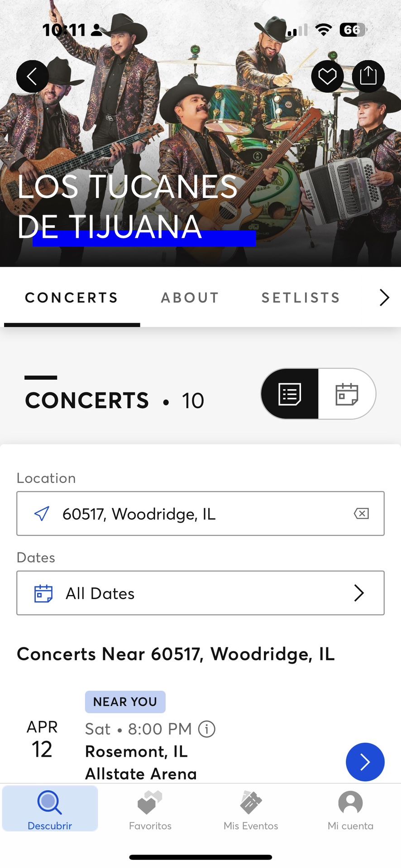This screenshot has width=401, height=868.
Task: Switch to the SETLISTS tab
Action: coord(301,297)
